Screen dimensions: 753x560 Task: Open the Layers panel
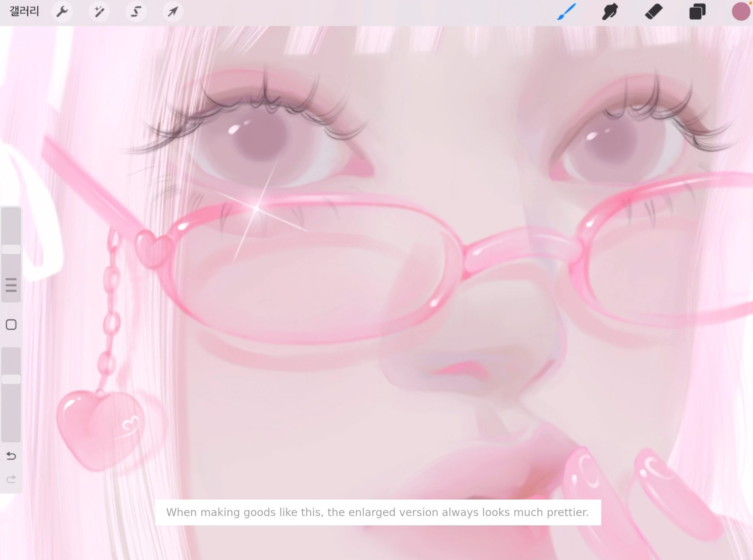[x=697, y=11]
